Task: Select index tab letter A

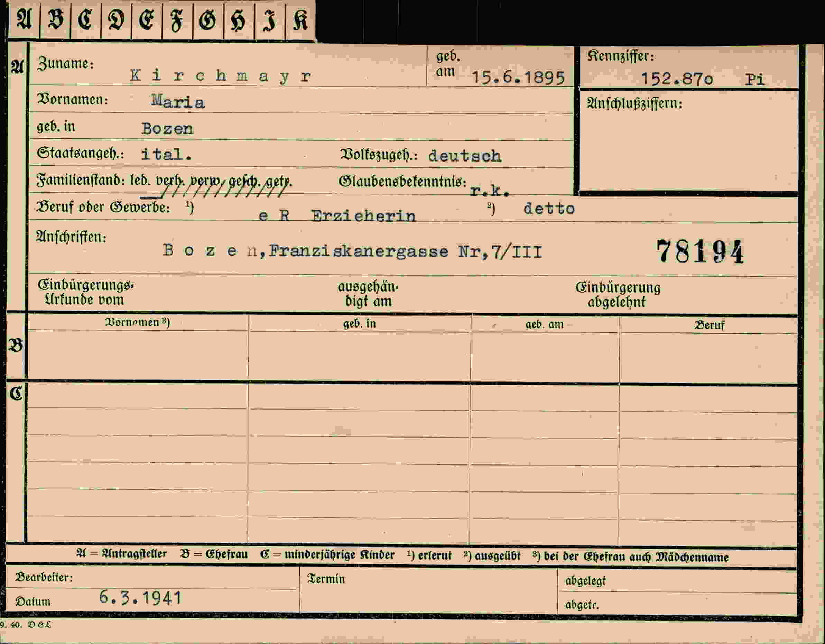Action: pos(24,20)
